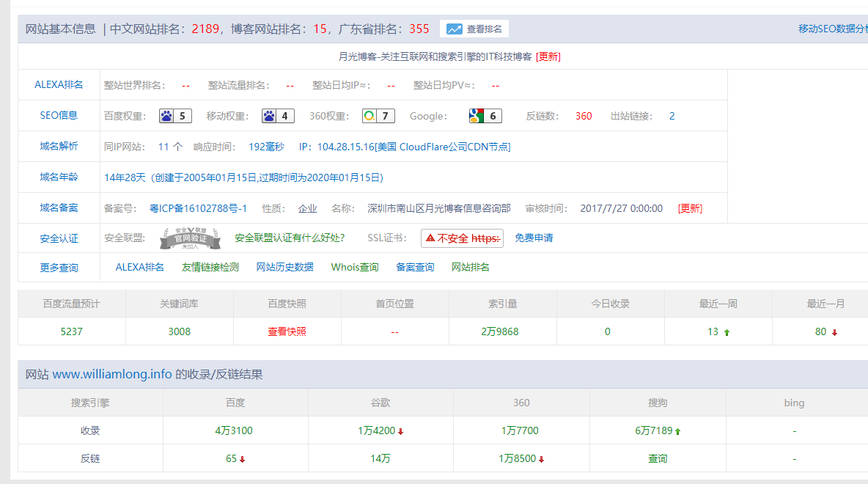Click the 免费申请 SSL link
Image resolution: width=868 pixels, height=484 pixels.
pyautogui.click(x=534, y=238)
